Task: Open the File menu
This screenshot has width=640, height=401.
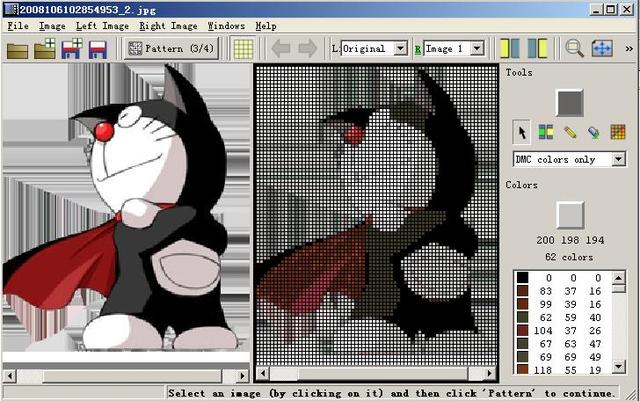Action: pos(18,26)
